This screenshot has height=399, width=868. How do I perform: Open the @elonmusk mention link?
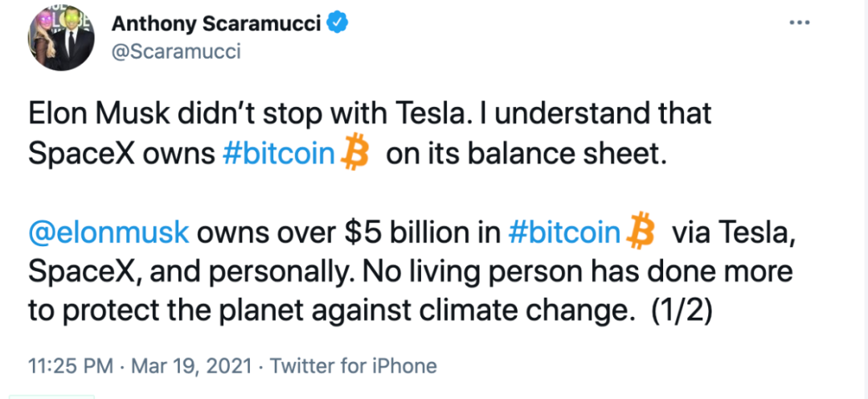click(x=108, y=233)
